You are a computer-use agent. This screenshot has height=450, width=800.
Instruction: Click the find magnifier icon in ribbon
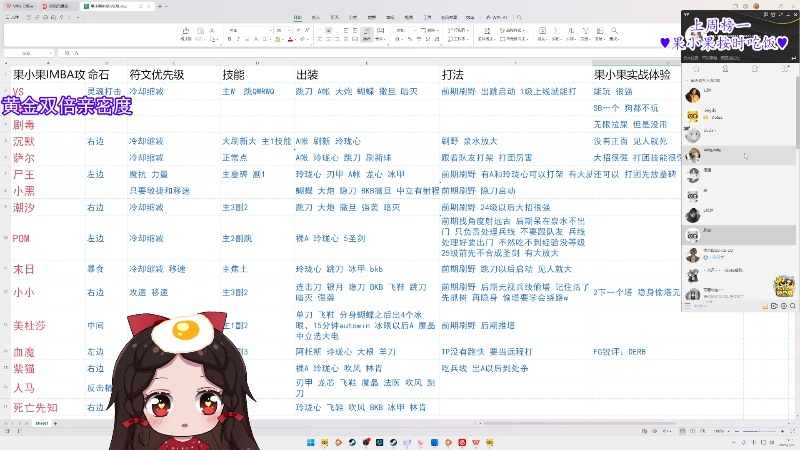point(614,33)
